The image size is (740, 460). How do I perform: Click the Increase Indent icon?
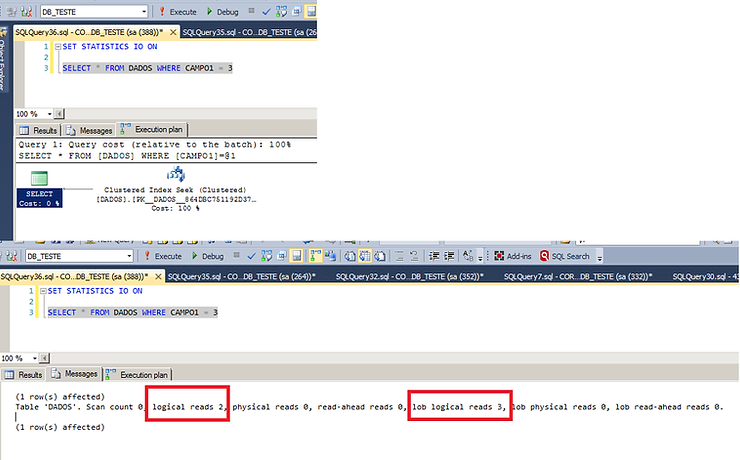pyautogui.click(x=449, y=256)
